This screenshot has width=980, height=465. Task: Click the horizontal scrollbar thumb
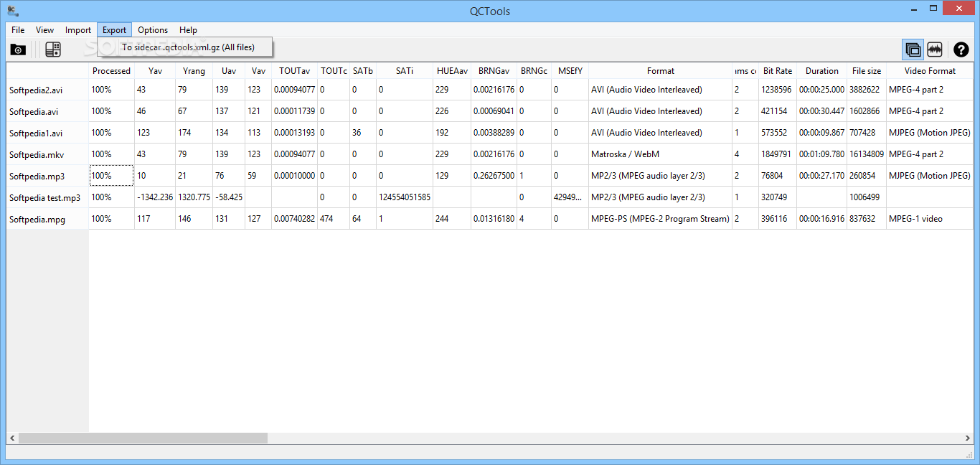143,438
